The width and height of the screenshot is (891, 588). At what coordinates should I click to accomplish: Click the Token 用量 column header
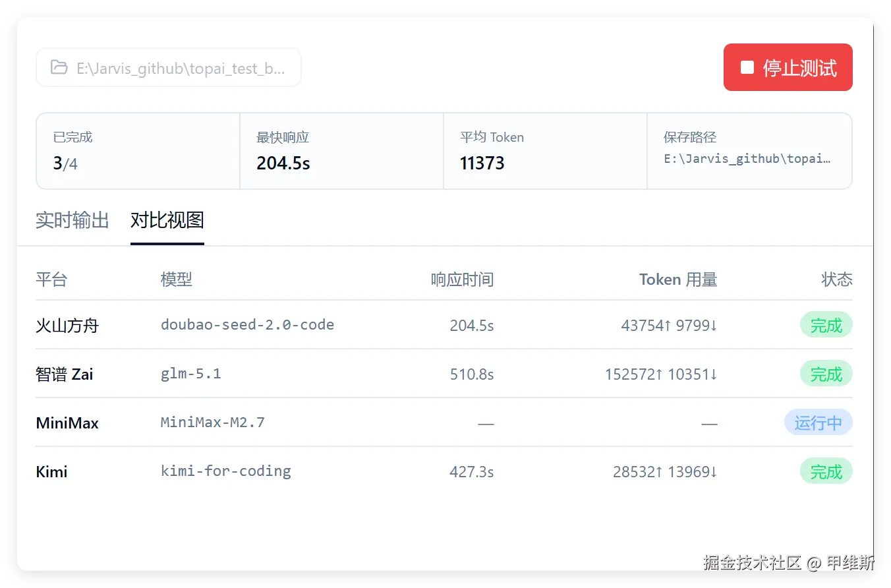tap(678, 279)
